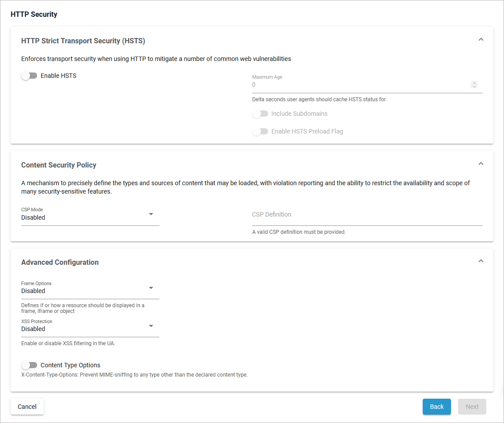Collapse the HSTS section chevron

[481, 40]
